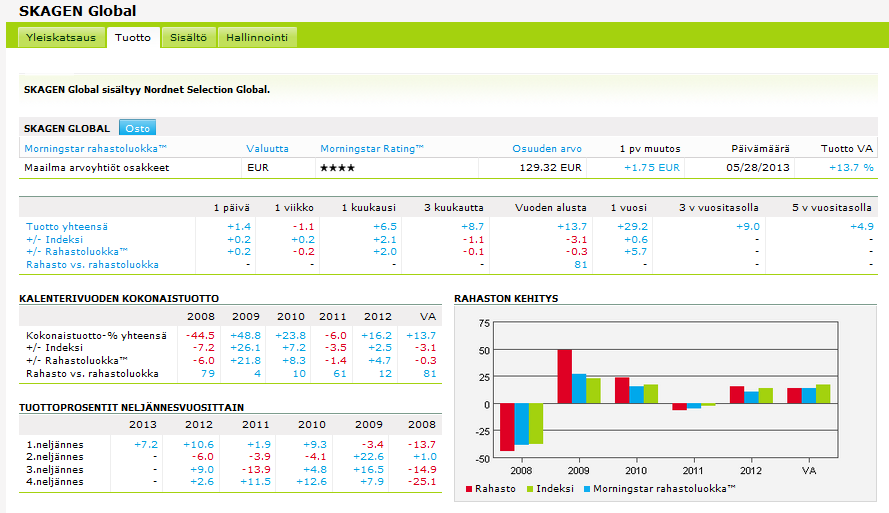The image size is (889, 513).
Task: Click the +26.1 index difference for 2009
Action: coord(245,347)
